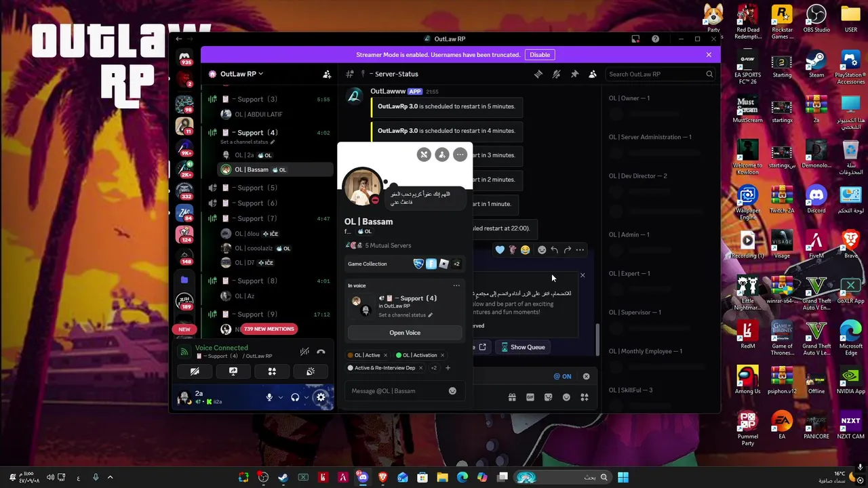The width and height of the screenshot is (868, 488).
Task: Open Windows Start button on taskbar
Action: point(623,477)
